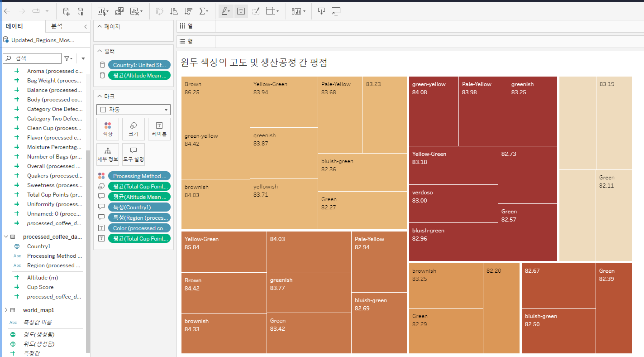
Task: Click the chart title 원두 색상의 고도
Action: coord(253,63)
